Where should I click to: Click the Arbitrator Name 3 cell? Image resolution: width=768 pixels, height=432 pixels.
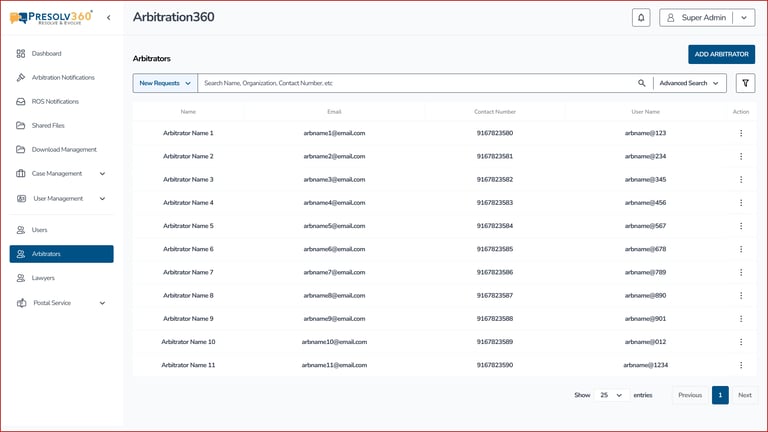188,179
